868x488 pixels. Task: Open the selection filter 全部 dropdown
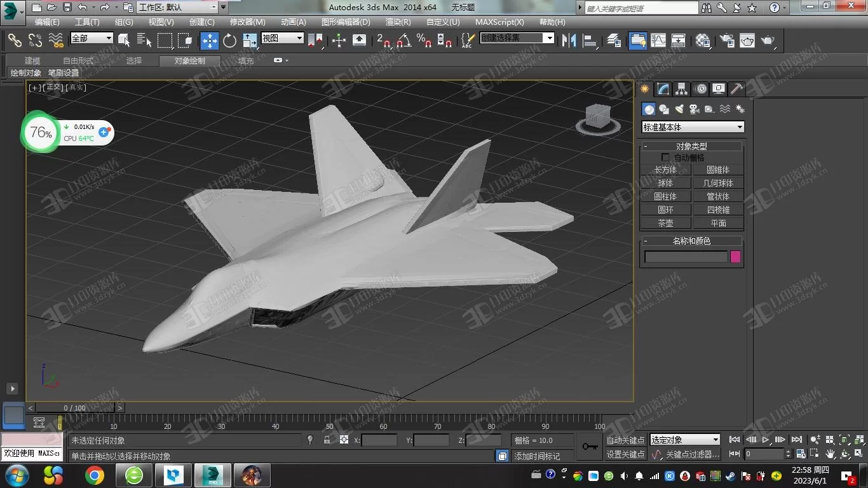point(92,38)
